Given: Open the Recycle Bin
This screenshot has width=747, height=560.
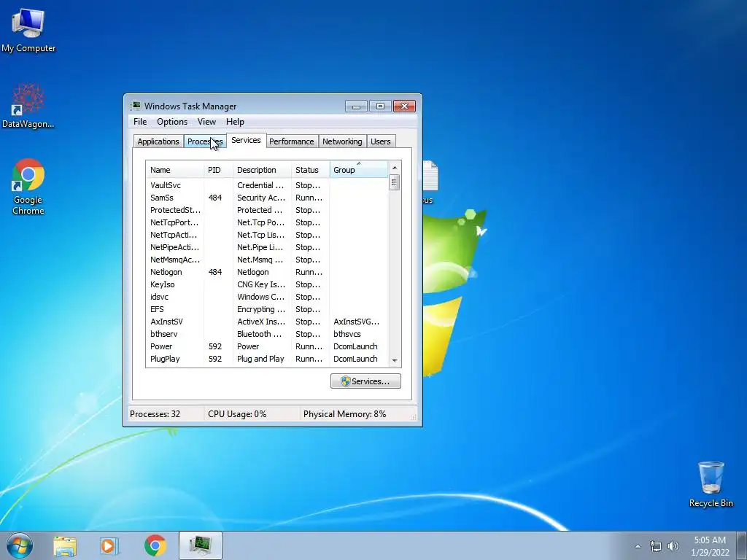Looking at the screenshot, I should point(711,484).
